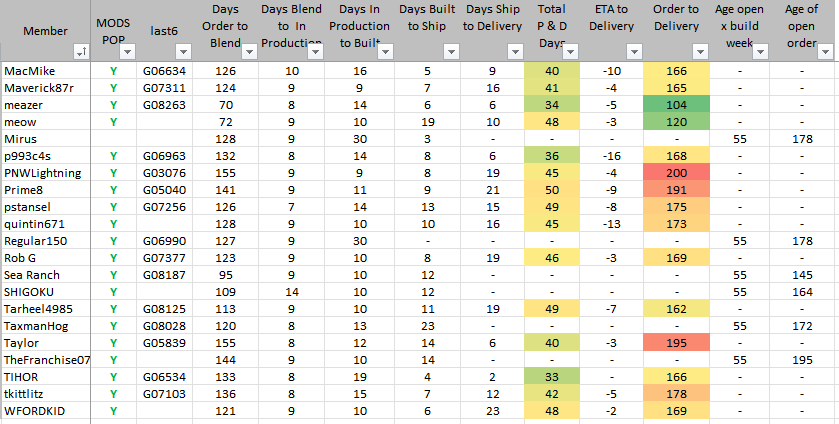The image size is (839, 424).
Task: Select the Order to Delivery column header
Action: tap(683, 30)
